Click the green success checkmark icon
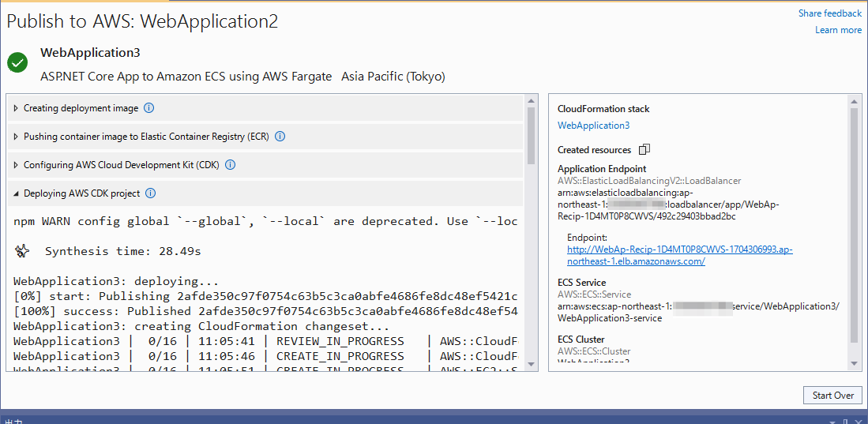Viewport: 868px width, 424px height. point(17,62)
